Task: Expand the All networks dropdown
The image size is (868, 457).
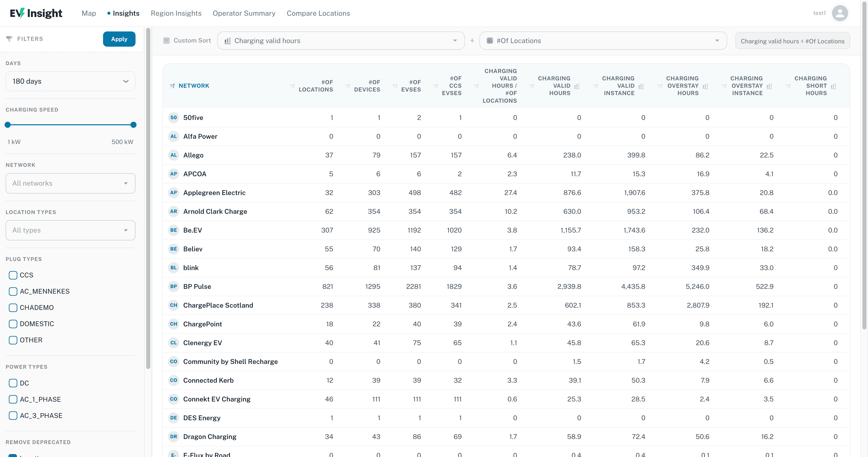Action: click(70, 183)
